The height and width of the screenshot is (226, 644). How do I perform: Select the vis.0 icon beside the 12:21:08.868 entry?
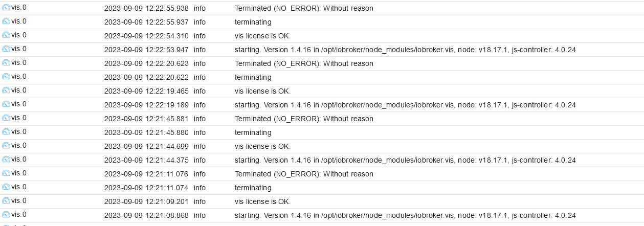pos(6,215)
